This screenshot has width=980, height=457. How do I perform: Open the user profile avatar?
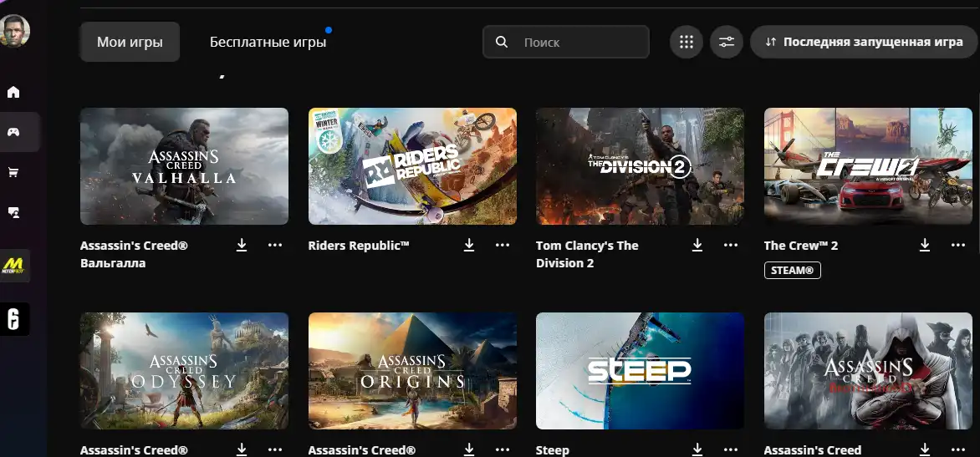click(14, 31)
